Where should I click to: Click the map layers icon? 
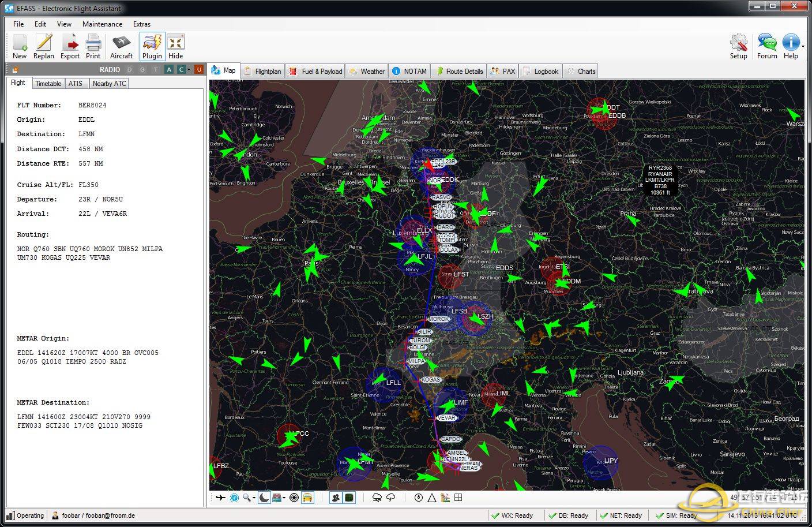coord(277,498)
